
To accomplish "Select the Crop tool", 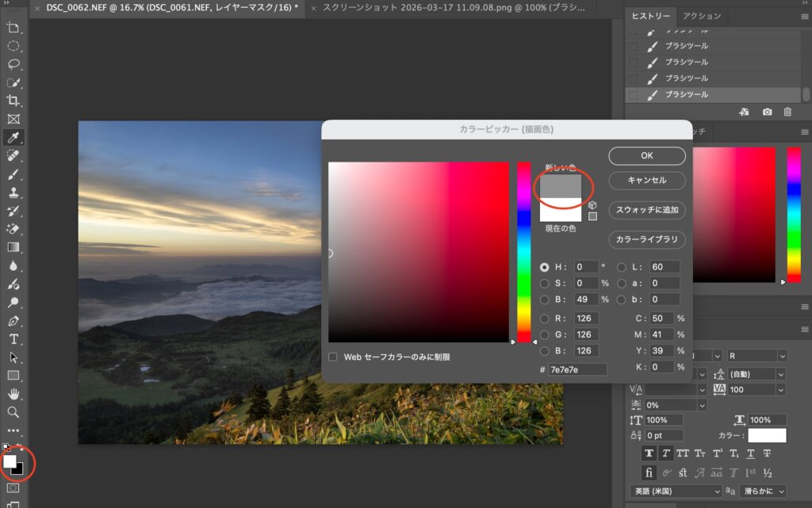I will [13, 101].
